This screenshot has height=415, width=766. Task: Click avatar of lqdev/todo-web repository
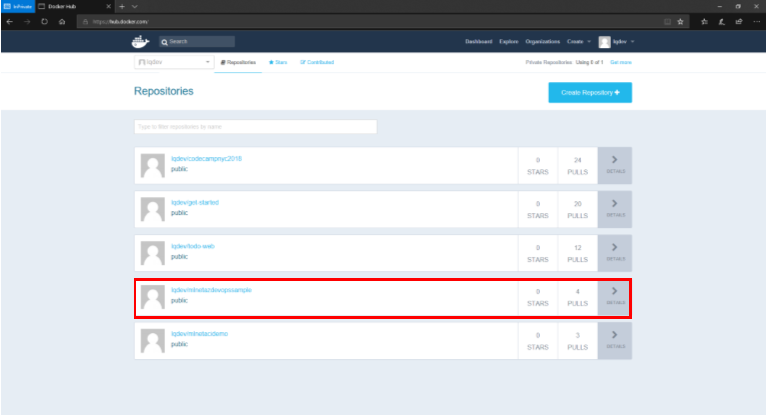click(153, 253)
